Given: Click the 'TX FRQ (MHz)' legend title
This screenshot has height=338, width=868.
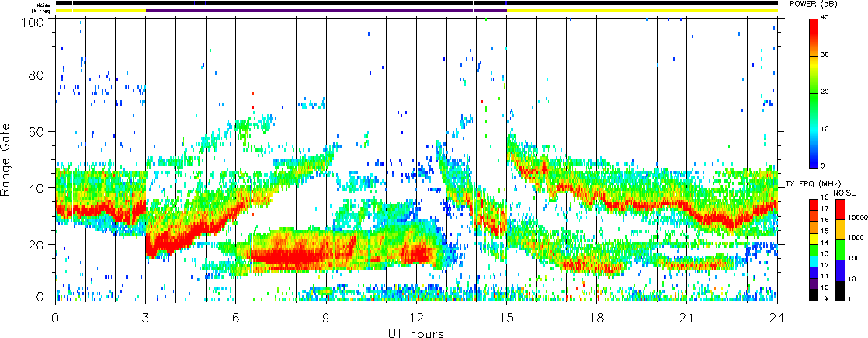Looking at the screenshot, I should (x=811, y=183).
